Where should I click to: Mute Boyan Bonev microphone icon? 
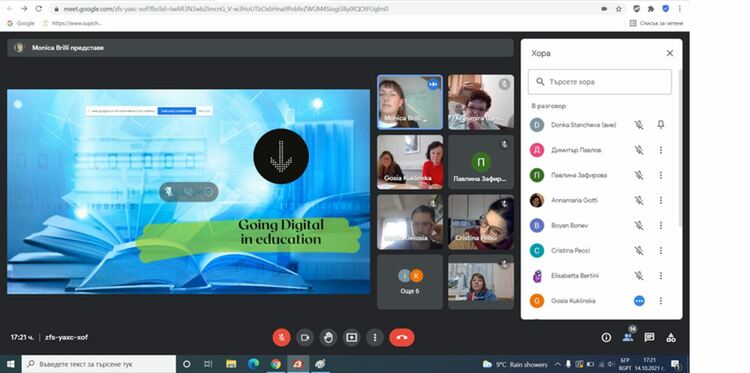click(639, 225)
